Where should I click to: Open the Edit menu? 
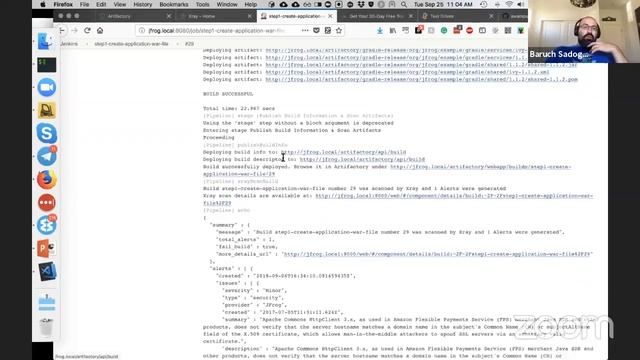101,4
